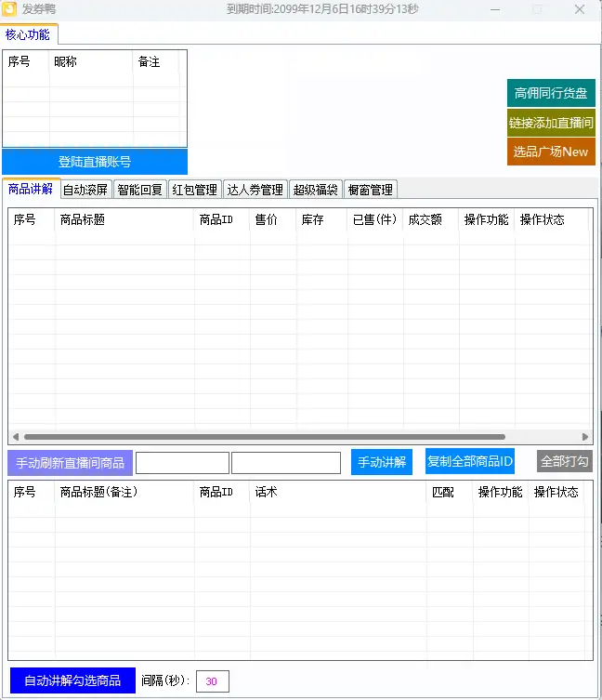Click 商品ID header in lower script table
This screenshot has width=602, height=700.
(222, 492)
